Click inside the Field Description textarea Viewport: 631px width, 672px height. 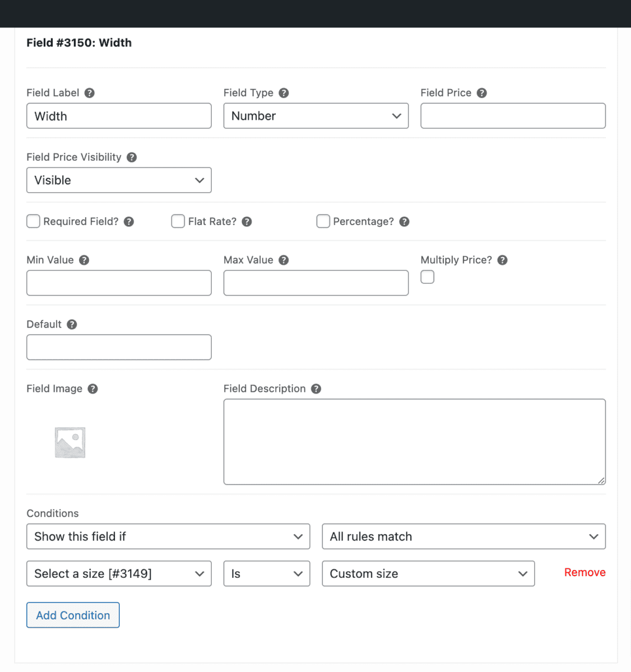coord(415,442)
